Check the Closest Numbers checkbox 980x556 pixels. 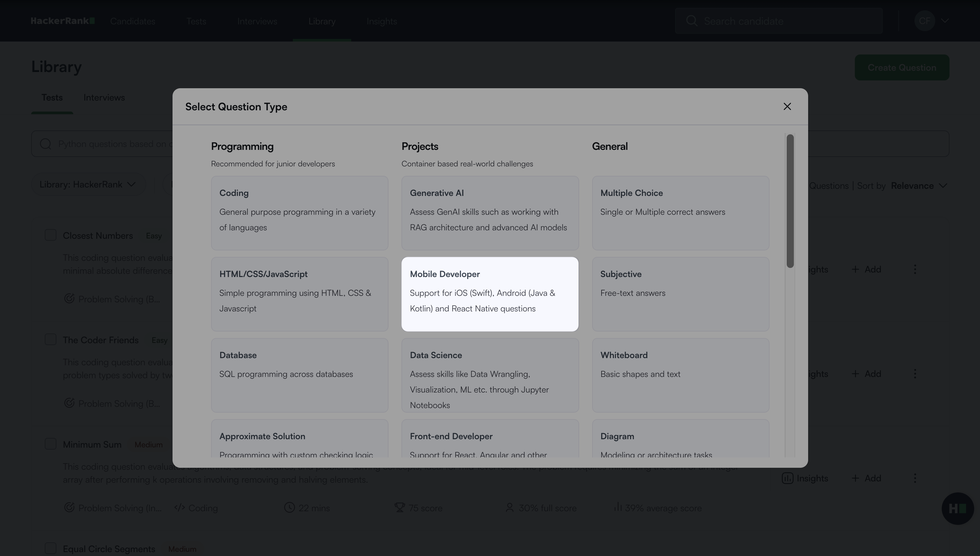coord(50,235)
